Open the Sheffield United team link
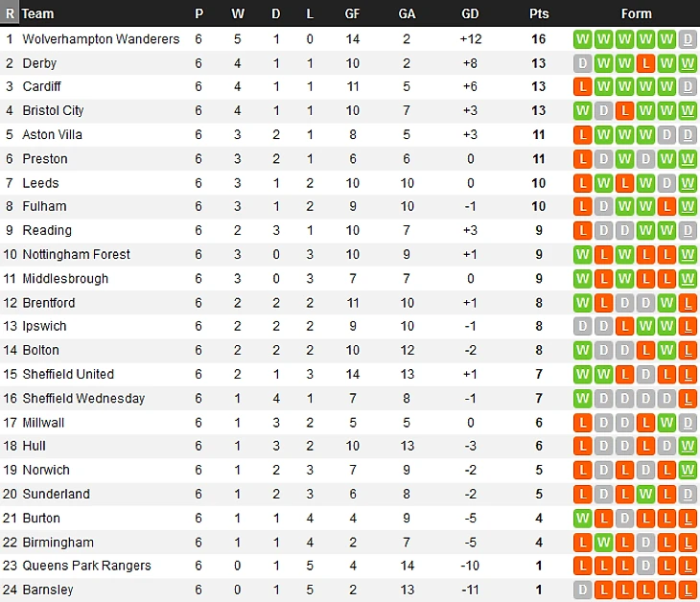This screenshot has width=700, height=602. pyautogui.click(x=68, y=374)
